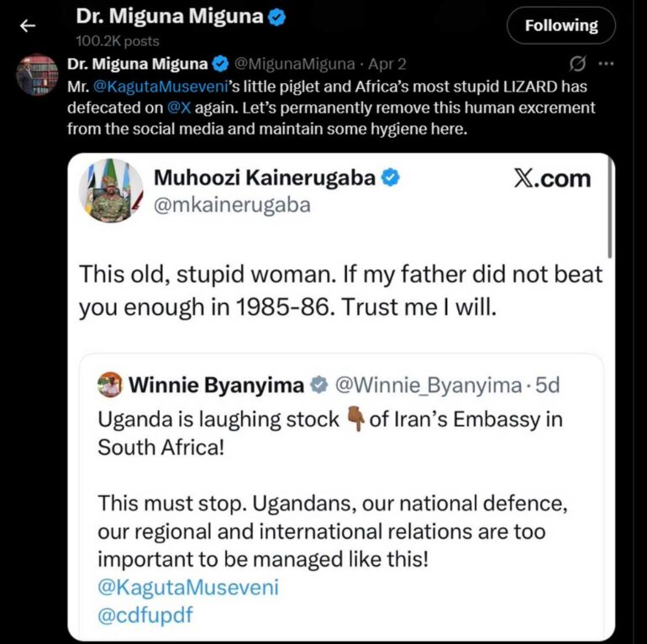
Task: Click the verified badge next to Winnie Byanyima
Action: pos(318,385)
